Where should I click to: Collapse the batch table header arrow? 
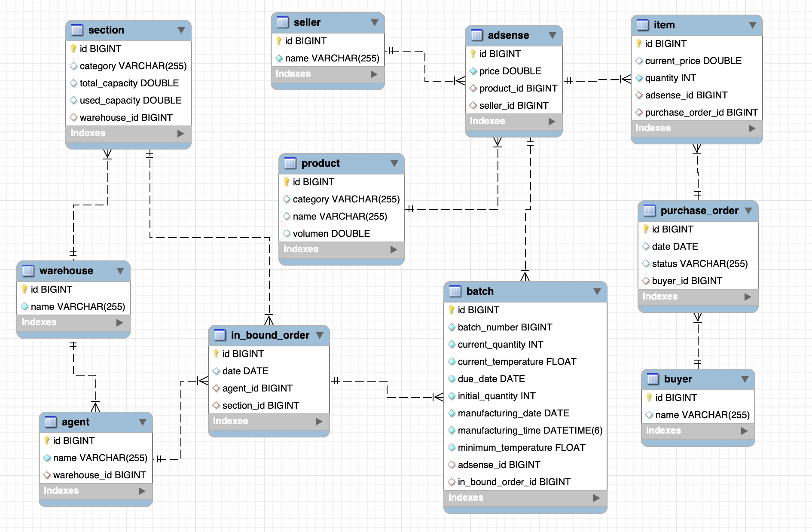pos(597,292)
